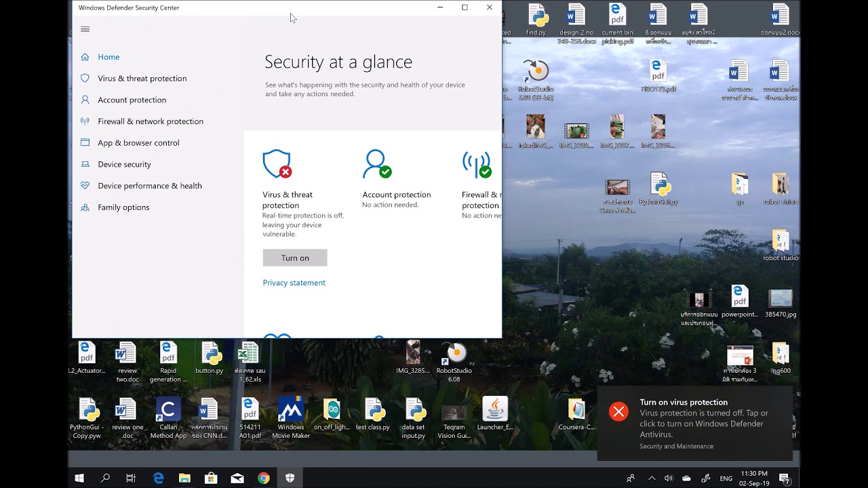Open Google Chrome from taskbar
Image resolution: width=868 pixels, height=488 pixels.
pyautogui.click(x=264, y=478)
